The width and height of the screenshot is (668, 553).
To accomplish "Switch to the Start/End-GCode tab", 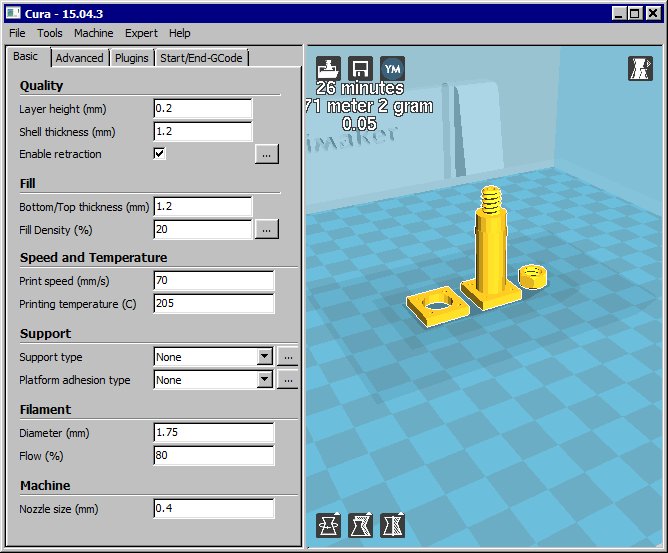I will [x=201, y=58].
